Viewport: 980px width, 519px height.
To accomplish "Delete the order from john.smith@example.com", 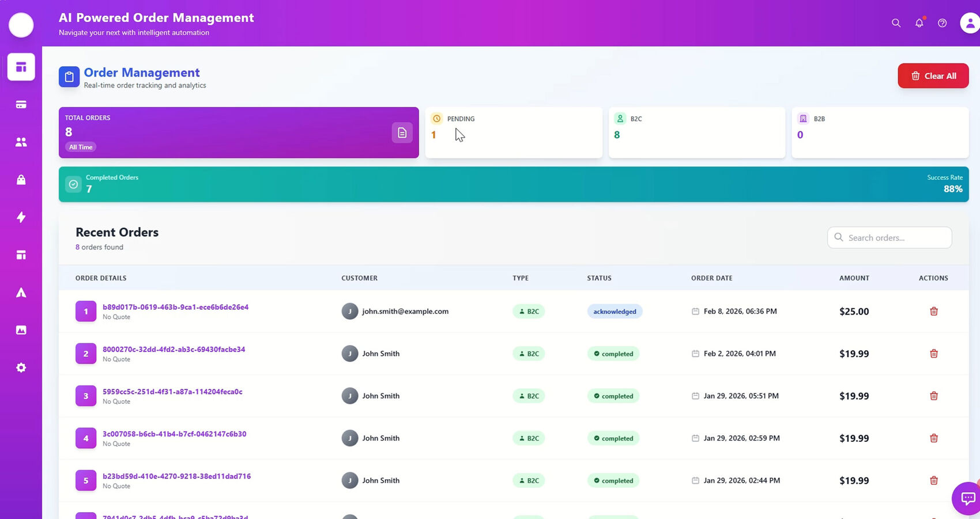I will (x=933, y=311).
